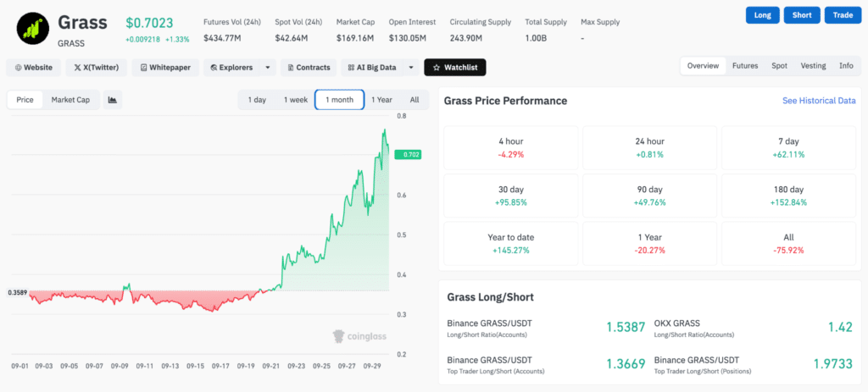Click the 0.3589 baseline price label
The image size is (868, 392).
[17, 292]
